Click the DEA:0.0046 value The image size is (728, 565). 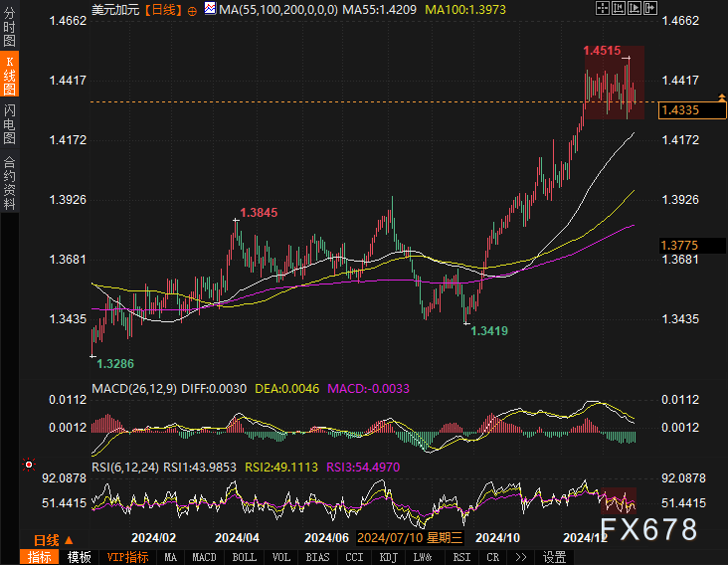click(287, 389)
